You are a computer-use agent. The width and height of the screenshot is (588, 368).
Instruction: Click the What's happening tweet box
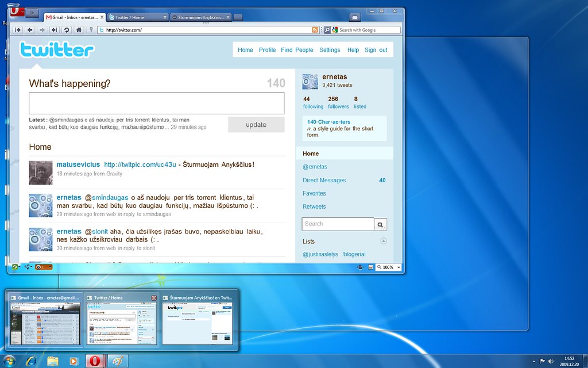tap(157, 103)
